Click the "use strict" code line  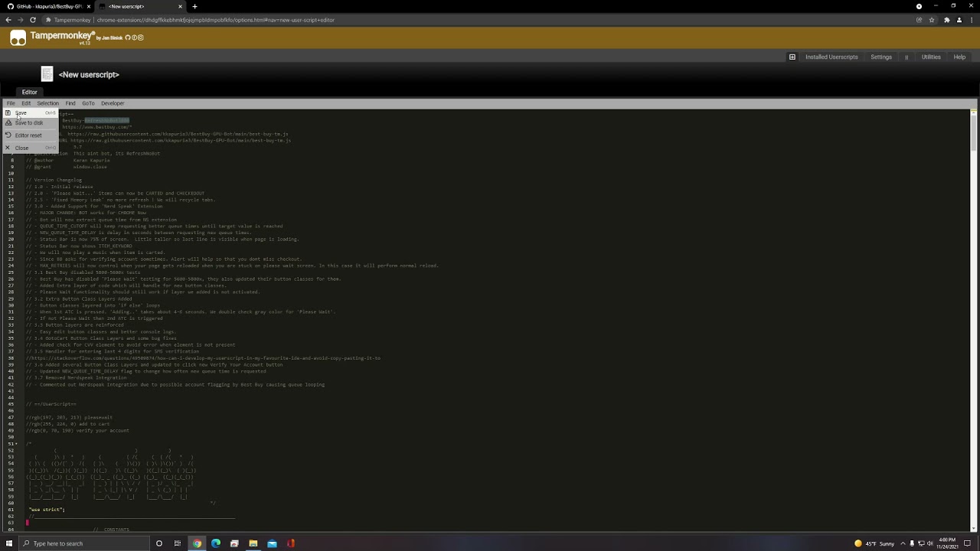click(47, 510)
